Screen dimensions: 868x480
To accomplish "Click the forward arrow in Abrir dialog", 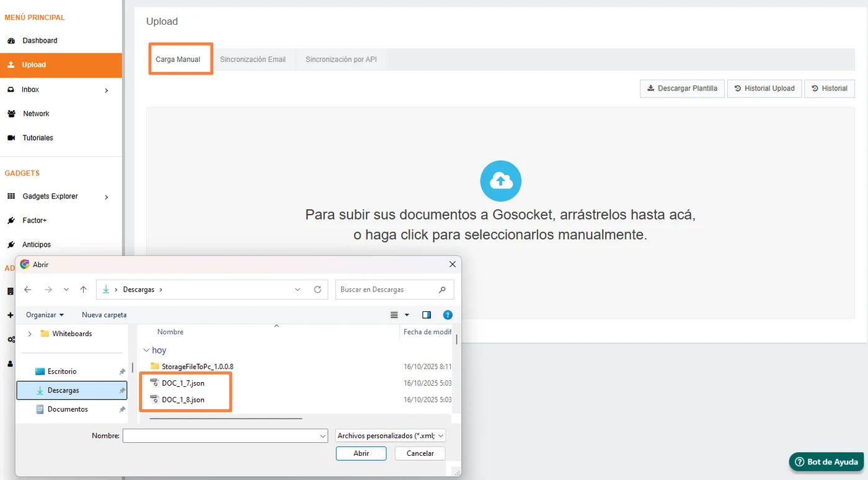I will (48, 290).
